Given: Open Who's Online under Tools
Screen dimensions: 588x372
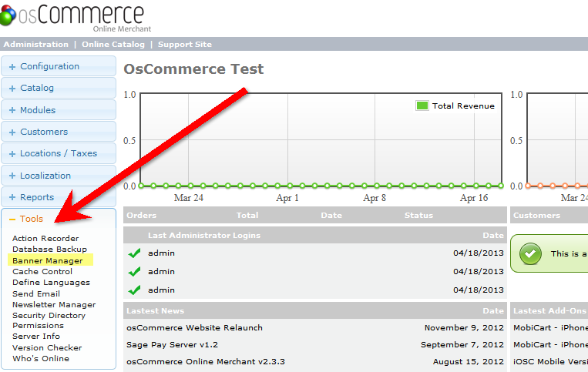Looking at the screenshot, I should (x=41, y=358).
